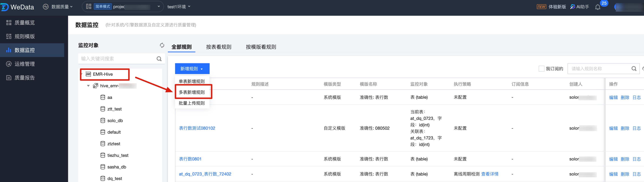Select 多表新增规则 from the menu
The width and height of the screenshot is (644, 182).
[192, 92]
